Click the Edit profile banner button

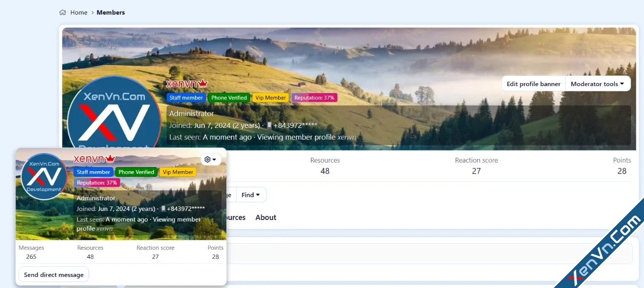(533, 84)
